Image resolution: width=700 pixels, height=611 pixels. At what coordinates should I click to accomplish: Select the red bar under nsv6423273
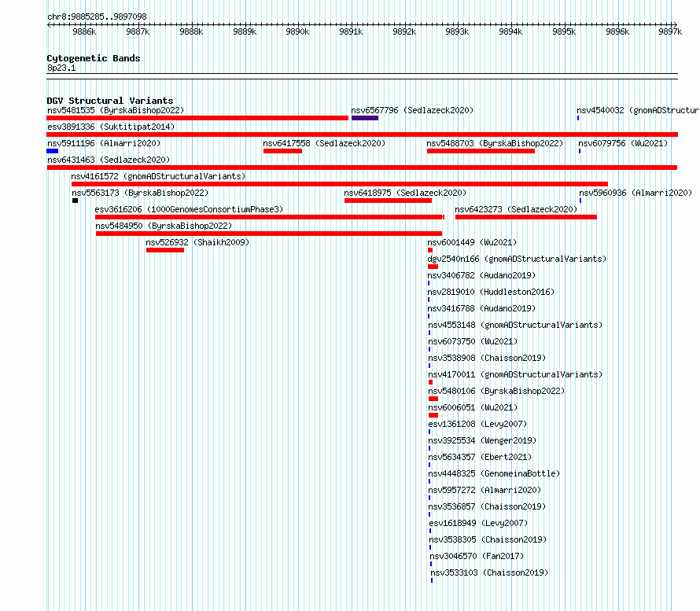point(526,217)
